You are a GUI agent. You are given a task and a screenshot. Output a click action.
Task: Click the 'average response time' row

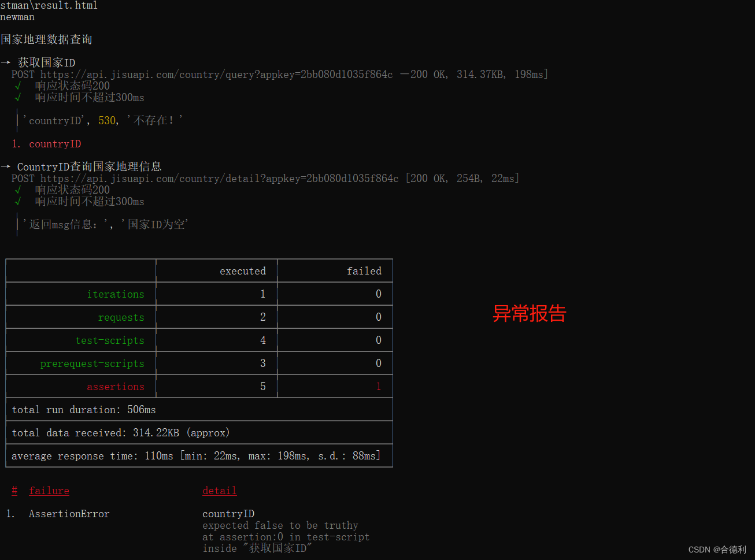coord(199,456)
